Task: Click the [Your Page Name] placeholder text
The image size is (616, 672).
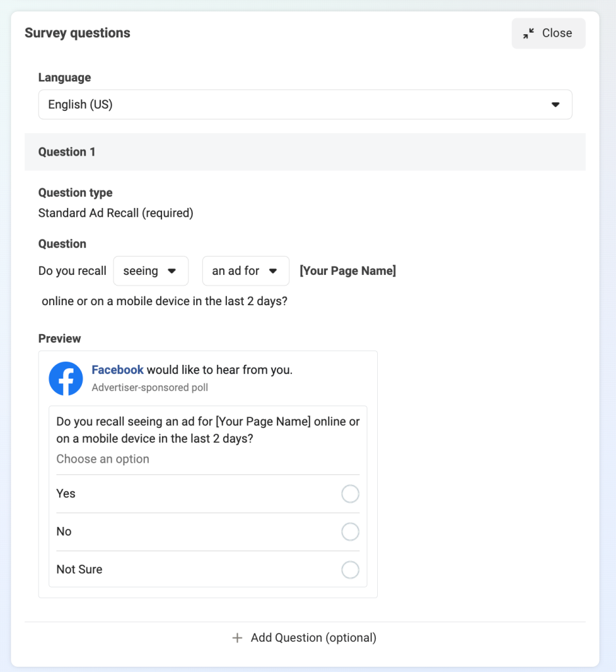Action: coord(348,271)
